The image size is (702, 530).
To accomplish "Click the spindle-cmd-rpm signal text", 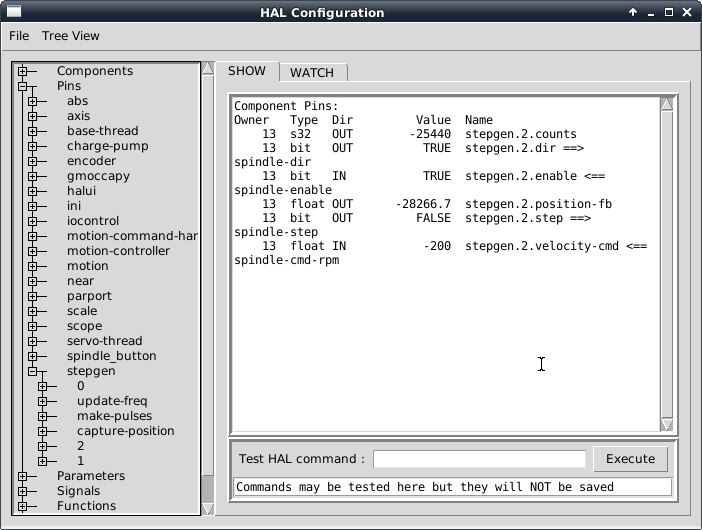I will tap(287, 260).
